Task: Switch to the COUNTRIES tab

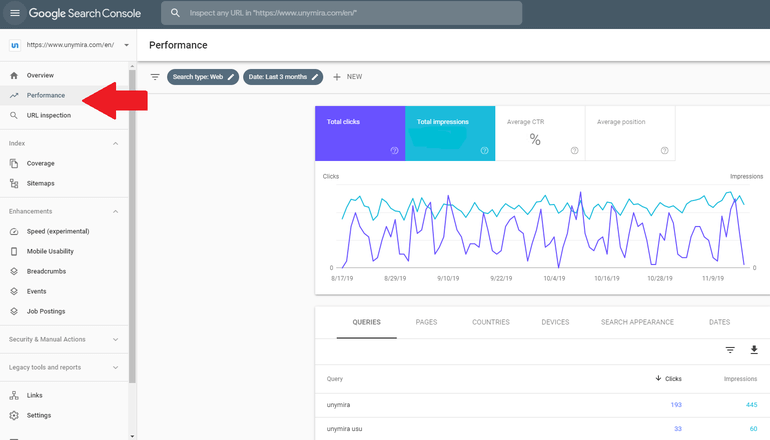Action: 491,323
